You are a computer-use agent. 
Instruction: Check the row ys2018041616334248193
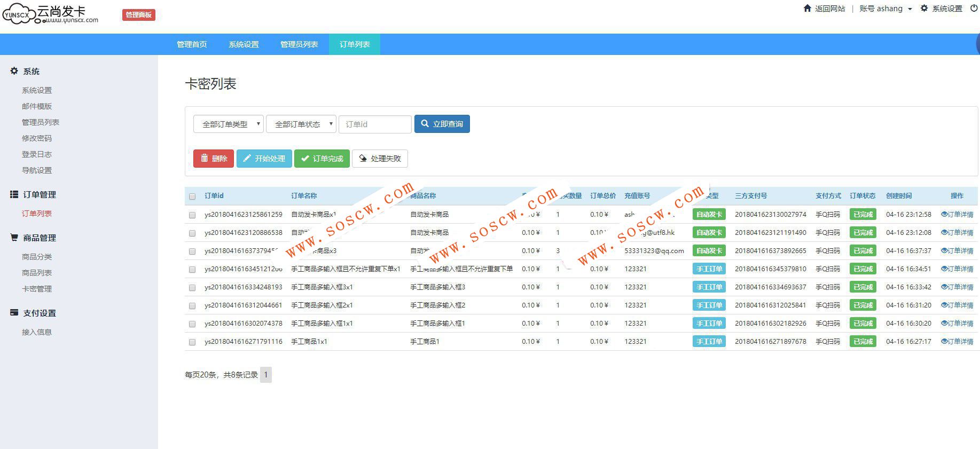pyautogui.click(x=192, y=288)
